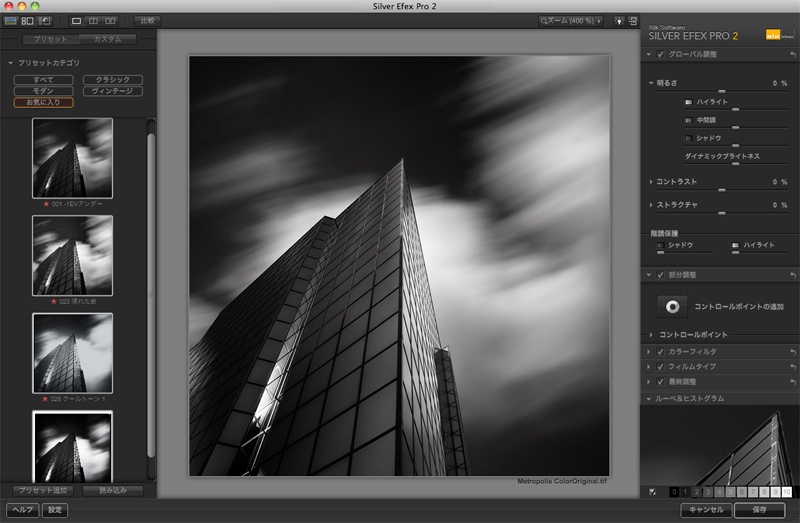Viewport: 800px width, 523px height.
Task: Expand the ストラクチャ sub-section
Action: (651, 205)
